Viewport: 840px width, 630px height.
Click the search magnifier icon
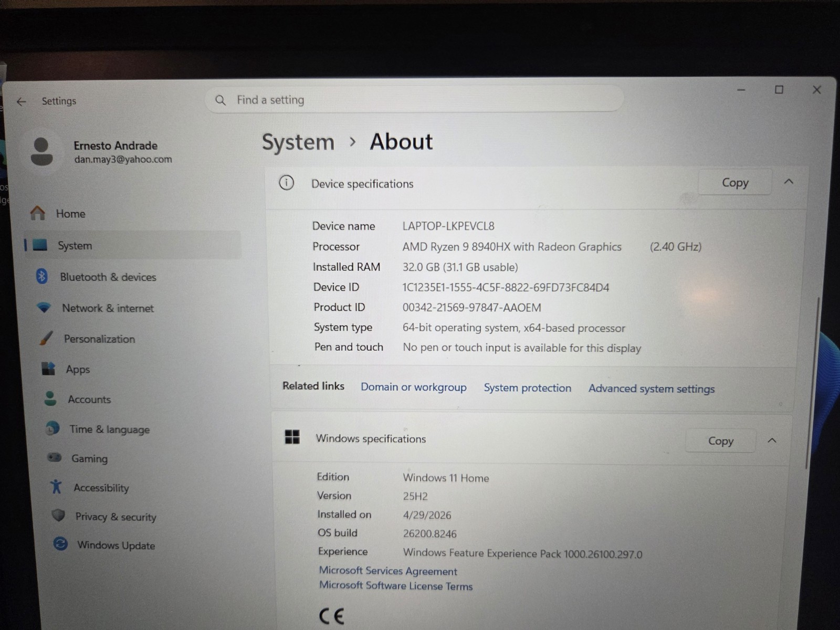[220, 100]
